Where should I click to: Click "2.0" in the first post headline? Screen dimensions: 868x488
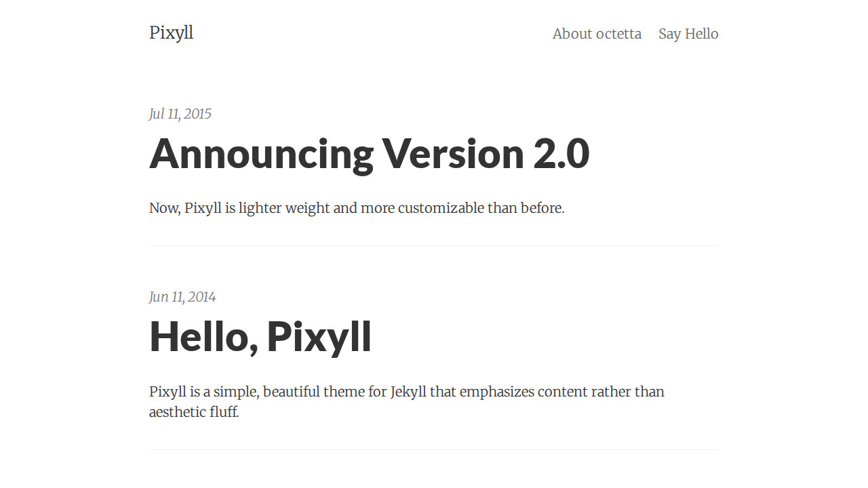[561, 153]
